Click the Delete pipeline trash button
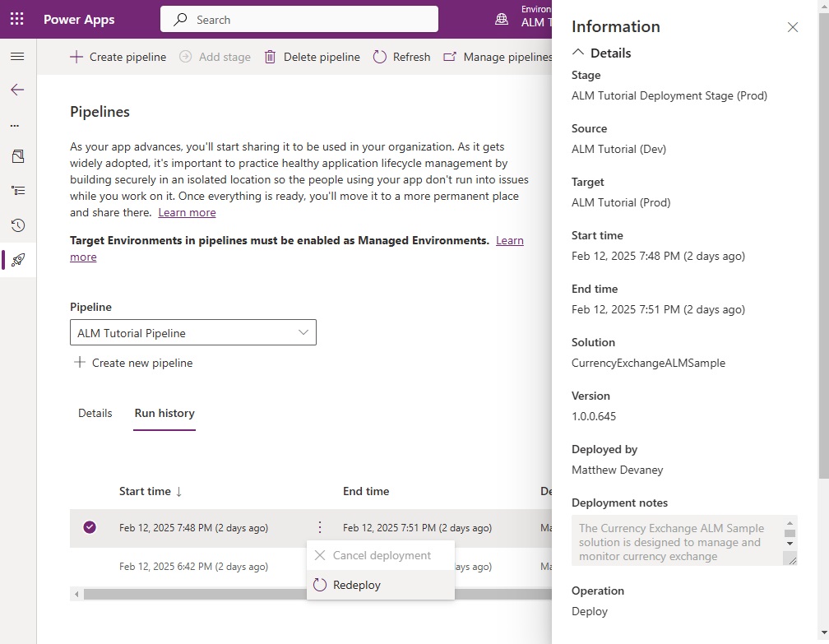Image resolution: width=829 pixels, height=644 pixels. 312,57
